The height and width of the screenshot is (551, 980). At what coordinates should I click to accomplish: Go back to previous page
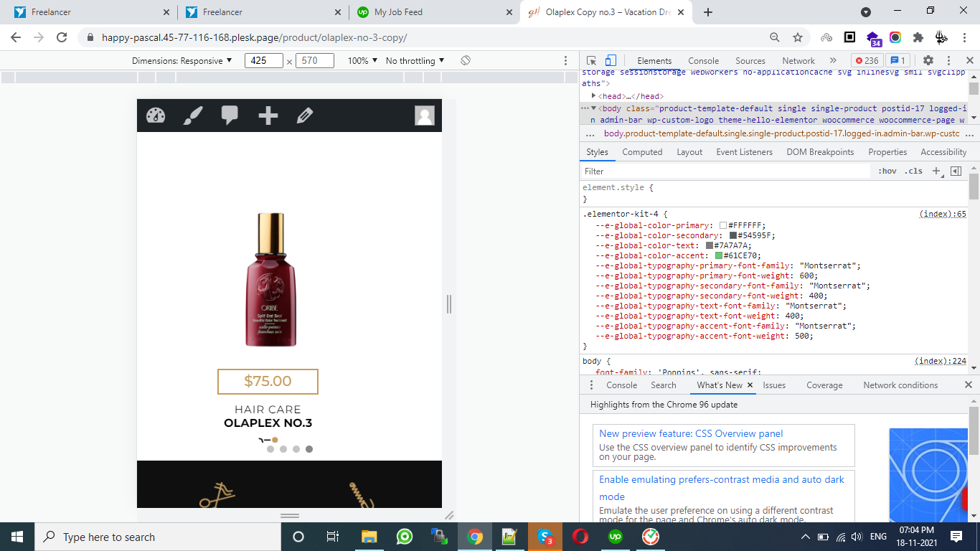pyautogui.click(x=16, y=37)
